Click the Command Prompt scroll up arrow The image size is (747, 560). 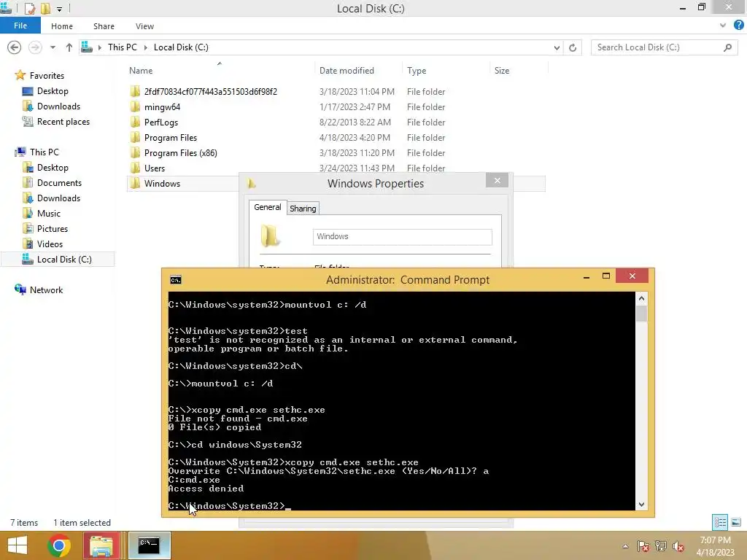tap(641, 298)
